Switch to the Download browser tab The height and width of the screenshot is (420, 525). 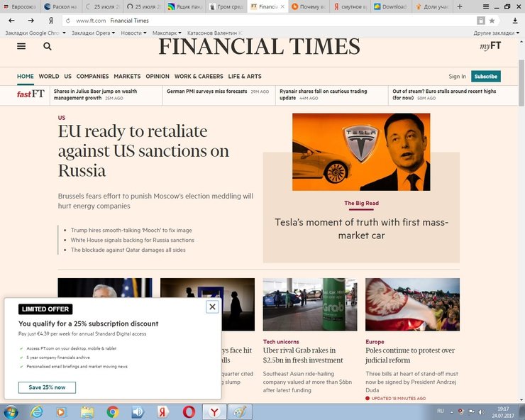pyautogui.click(x=392, y=6)
